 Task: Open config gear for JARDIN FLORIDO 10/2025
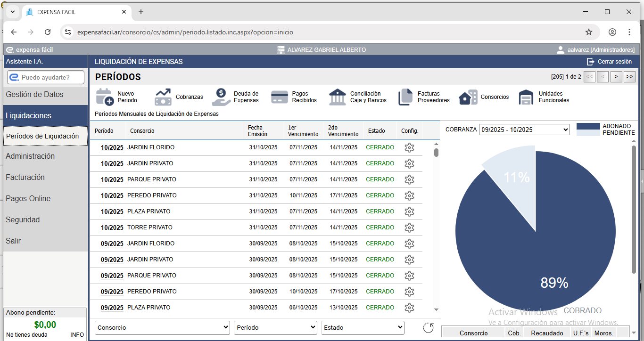tap(409, 147)
